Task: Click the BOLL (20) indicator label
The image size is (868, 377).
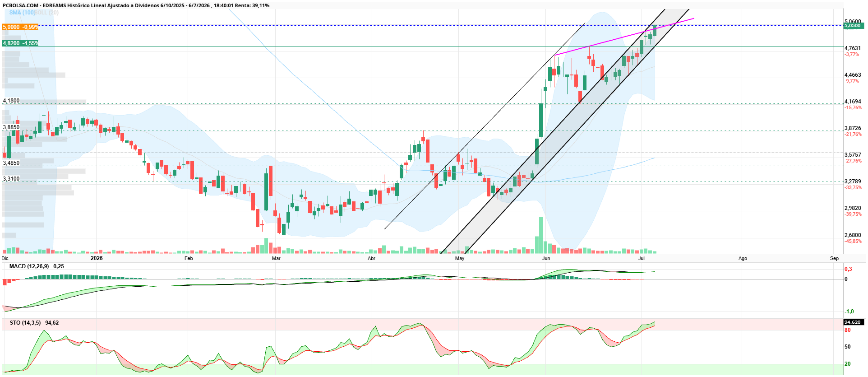Action: (47, 13)
